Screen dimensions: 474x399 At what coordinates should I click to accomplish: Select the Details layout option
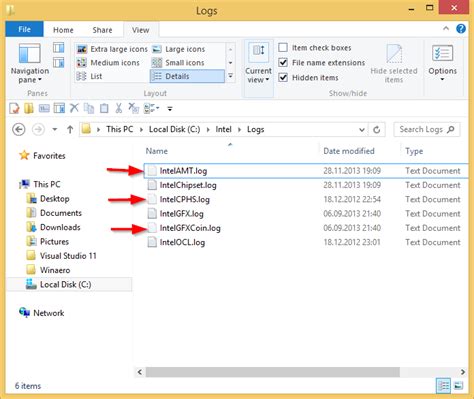tap(187, 76)
